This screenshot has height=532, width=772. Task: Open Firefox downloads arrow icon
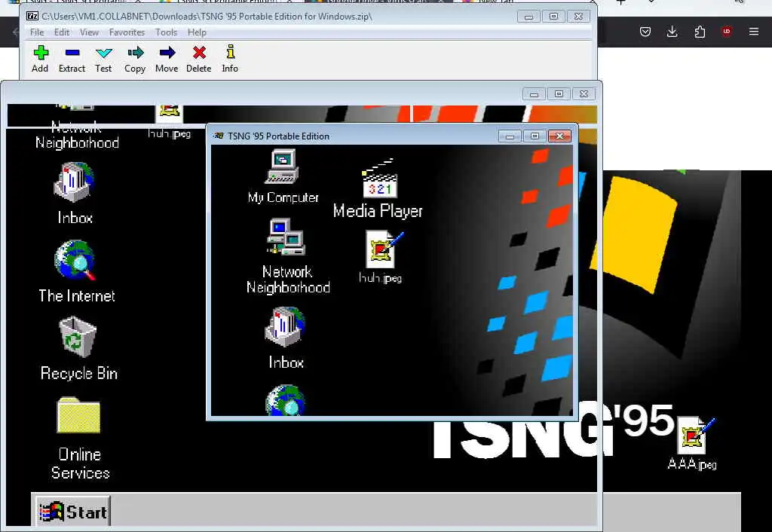(x=672, y=32)
